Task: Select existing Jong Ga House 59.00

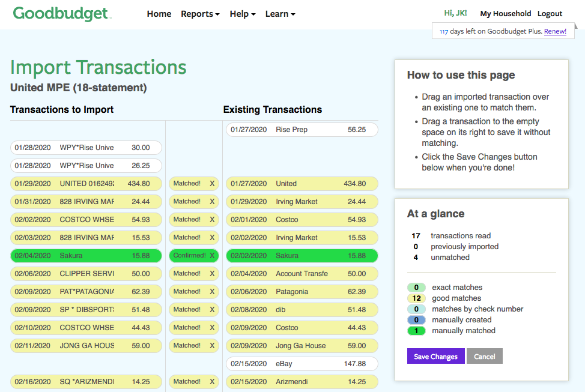Action: (302, 345)
